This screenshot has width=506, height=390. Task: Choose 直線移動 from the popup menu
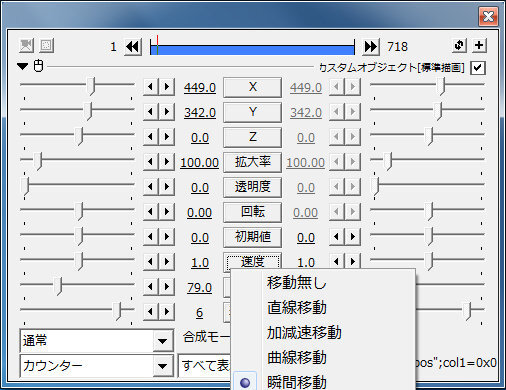pos(323,308)
